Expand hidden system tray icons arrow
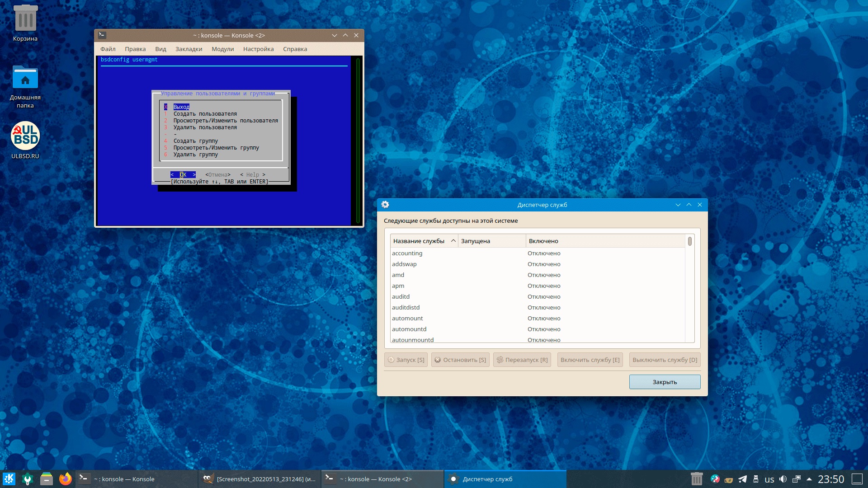 (x=809, y=479)
